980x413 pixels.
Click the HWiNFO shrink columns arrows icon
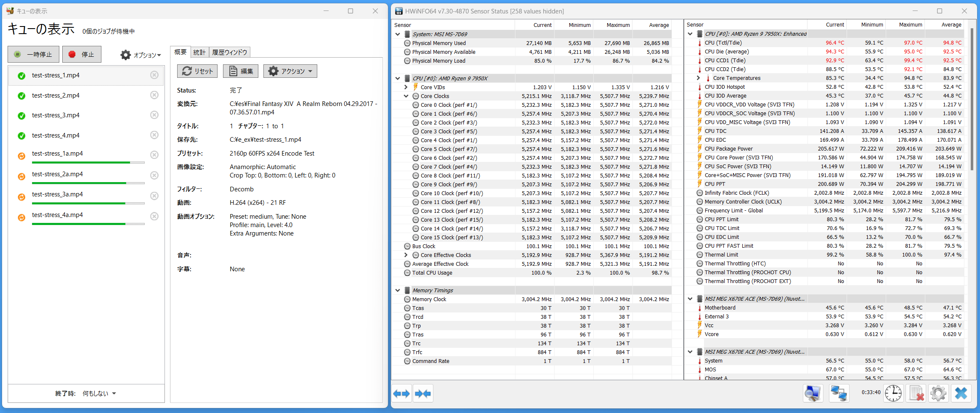click(x=423, y=394)
